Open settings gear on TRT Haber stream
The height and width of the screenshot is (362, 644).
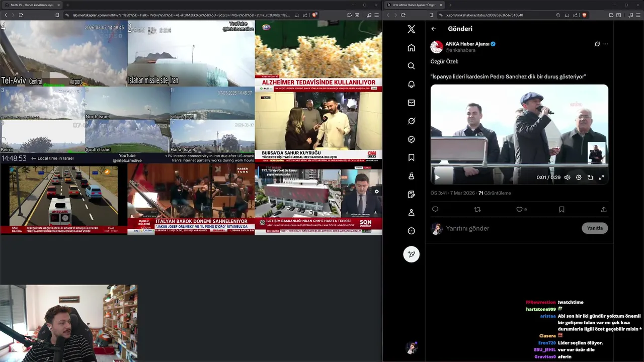377,192
